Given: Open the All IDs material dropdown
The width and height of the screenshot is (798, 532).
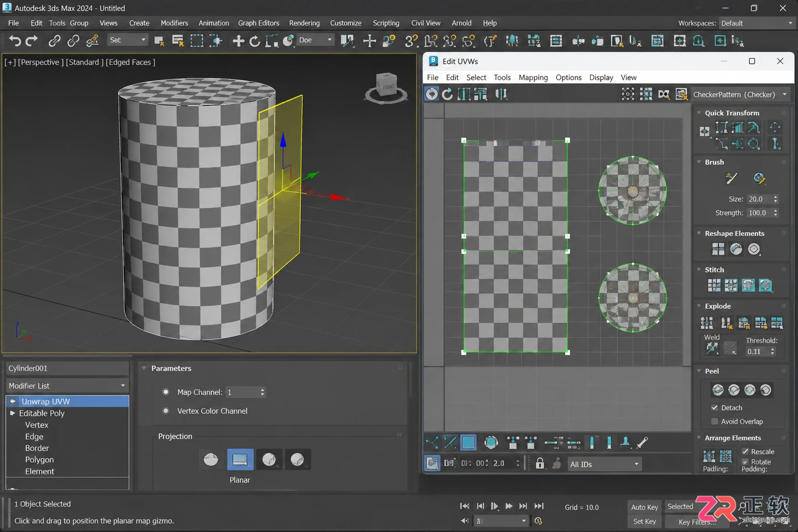Looking at the screenshot, I should click(605, 464).
